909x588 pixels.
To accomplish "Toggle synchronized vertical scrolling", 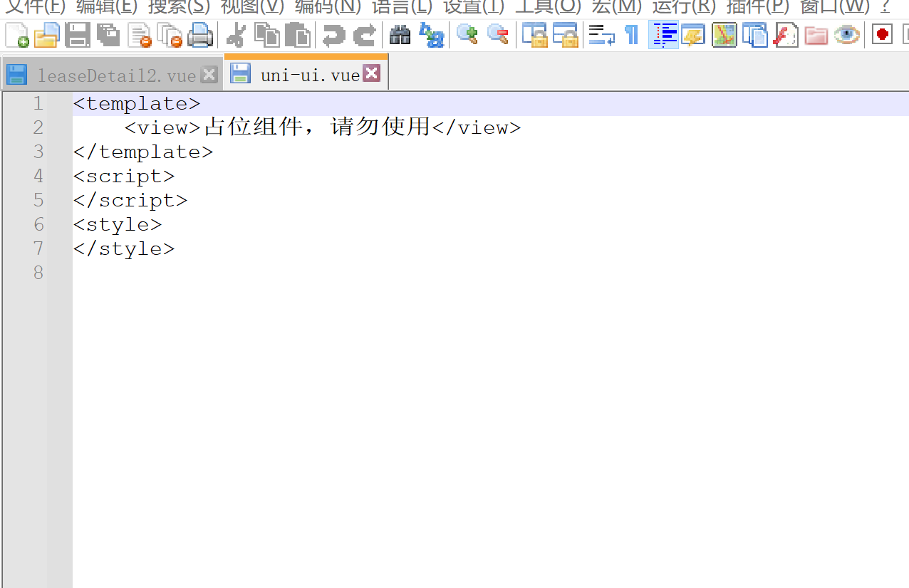I will [534, 35].
